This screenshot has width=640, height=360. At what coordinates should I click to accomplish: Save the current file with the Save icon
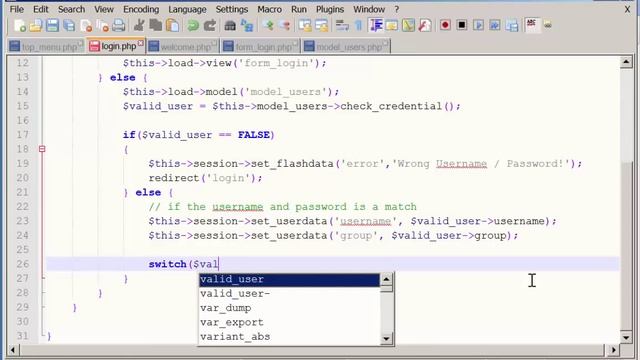tap(52, 26)
